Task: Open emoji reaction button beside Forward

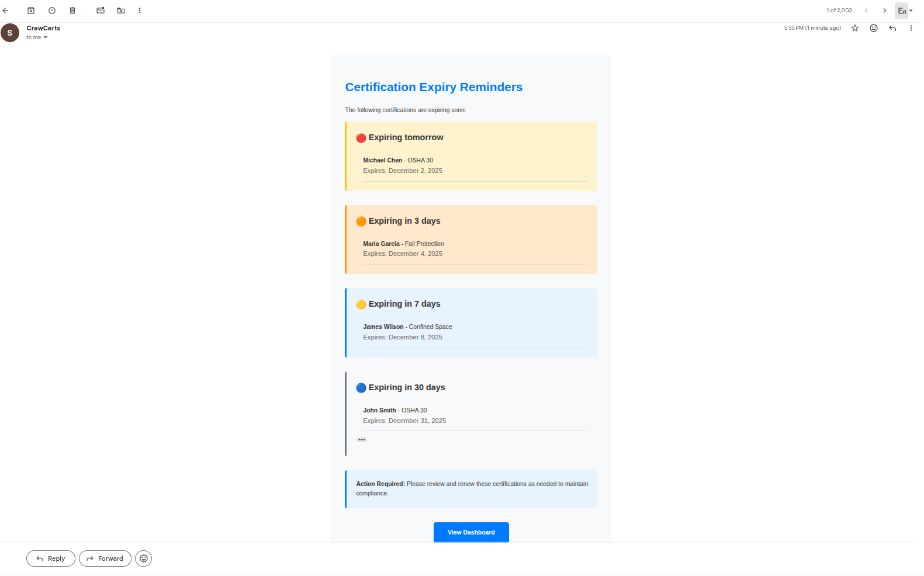Action: point(144,558)
